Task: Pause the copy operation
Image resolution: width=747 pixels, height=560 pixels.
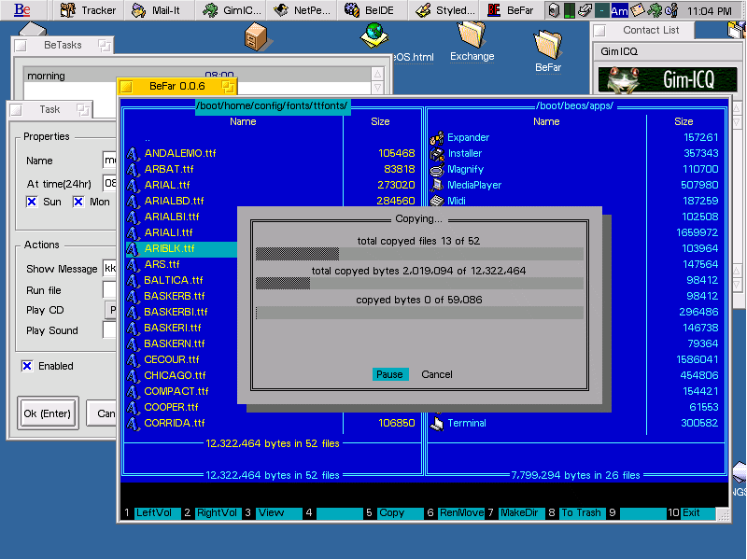Action: [389, 374]
